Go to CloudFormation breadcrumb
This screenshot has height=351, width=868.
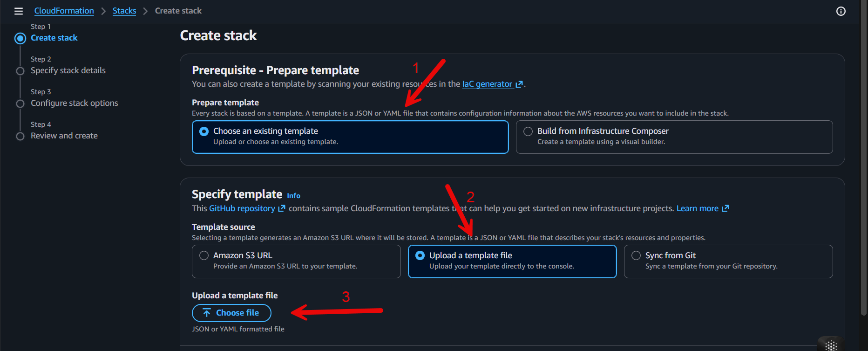64,11
